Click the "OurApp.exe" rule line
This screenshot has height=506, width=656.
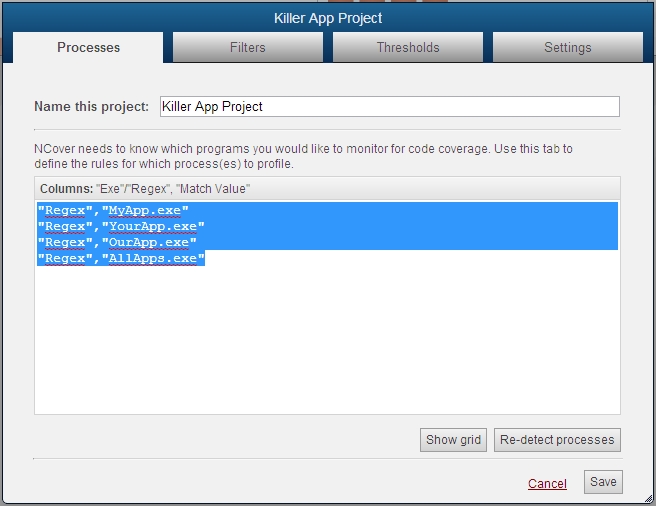(x=118, y=243)
